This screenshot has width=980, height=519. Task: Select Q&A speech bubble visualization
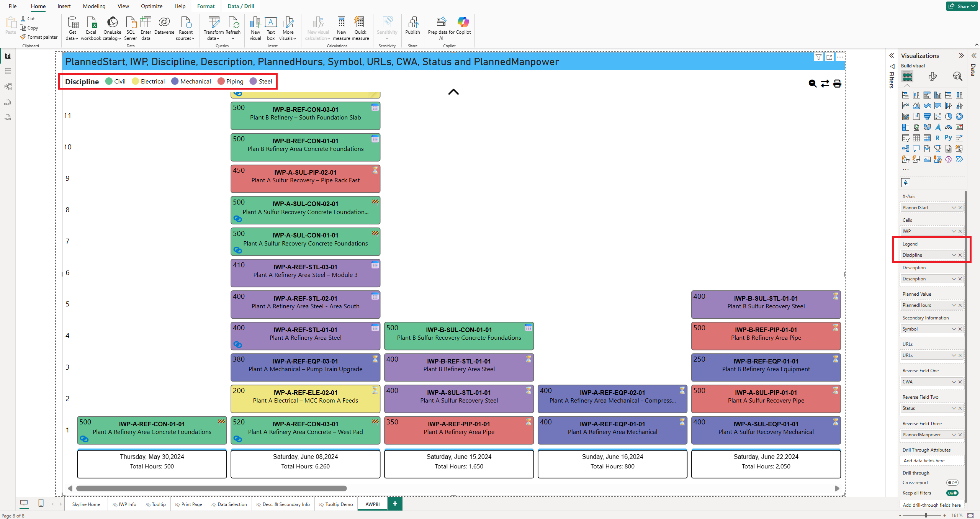coord(916,149)
